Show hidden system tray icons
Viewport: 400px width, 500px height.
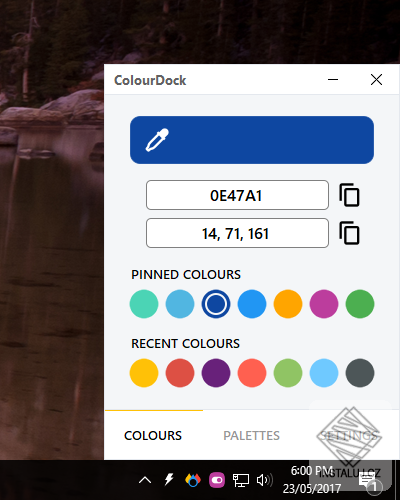point(145,480)
